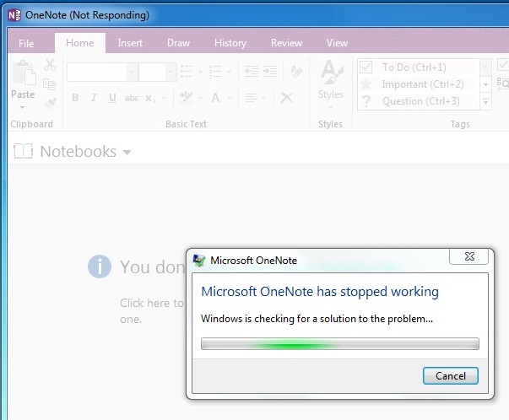Toggle Italic formatting

coord(94,98)
